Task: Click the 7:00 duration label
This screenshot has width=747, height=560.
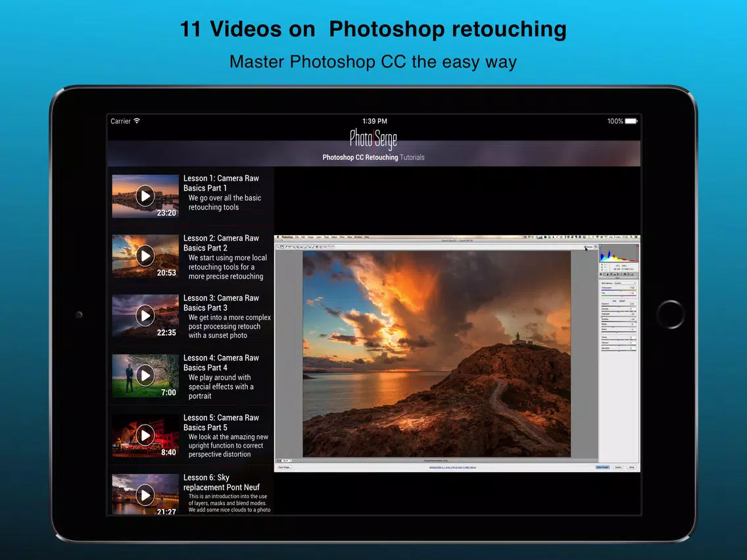Action: click(168, 392)
